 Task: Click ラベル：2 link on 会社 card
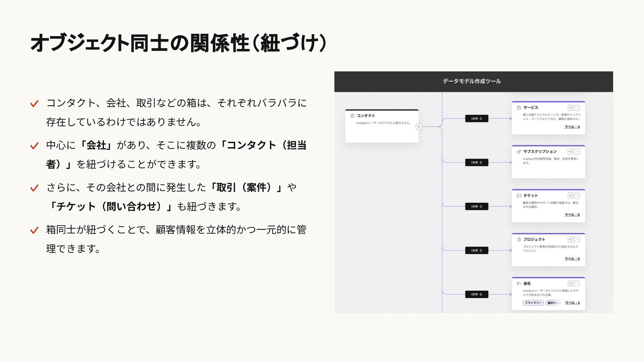click(x=572, y=303)
